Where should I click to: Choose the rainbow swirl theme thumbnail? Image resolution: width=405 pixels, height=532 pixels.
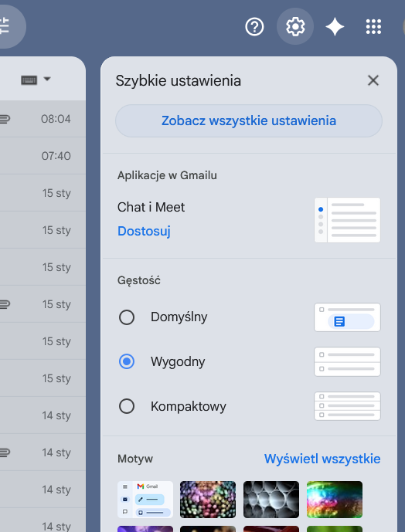(x=335, y=500)
